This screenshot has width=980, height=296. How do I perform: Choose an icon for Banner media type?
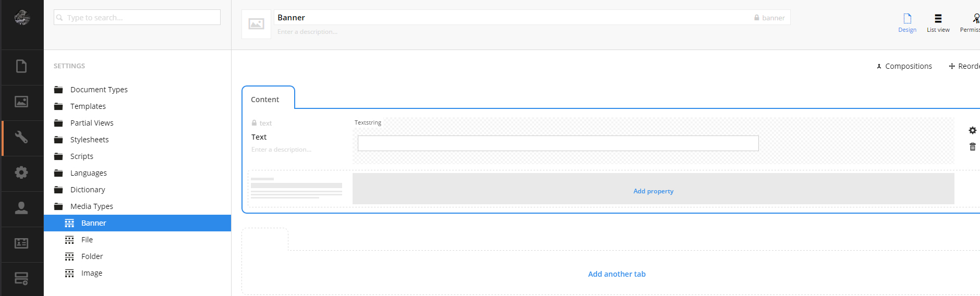(x=256, y=24)
